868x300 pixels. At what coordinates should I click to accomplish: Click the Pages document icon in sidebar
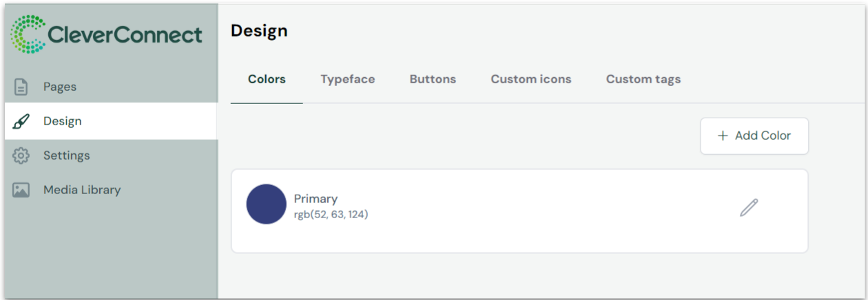pos(21,87)
